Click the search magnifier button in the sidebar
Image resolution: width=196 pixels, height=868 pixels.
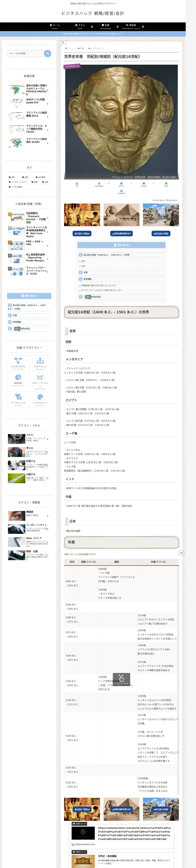point(47,53)
